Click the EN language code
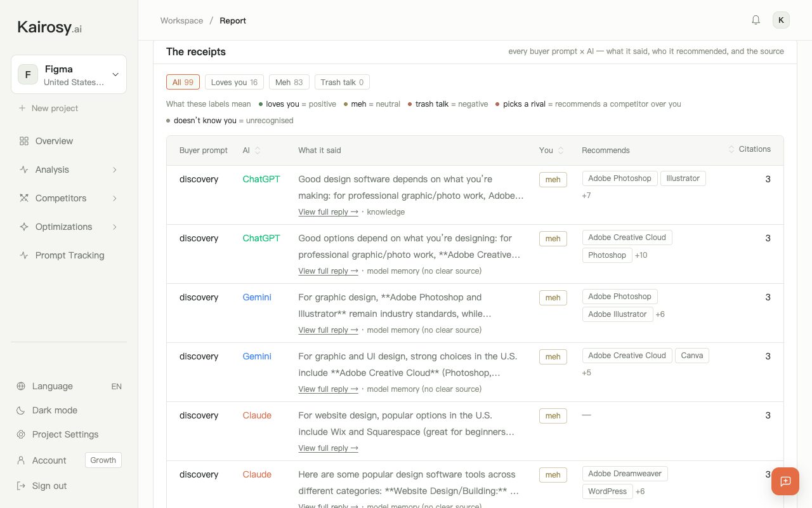 coord(117,386)
